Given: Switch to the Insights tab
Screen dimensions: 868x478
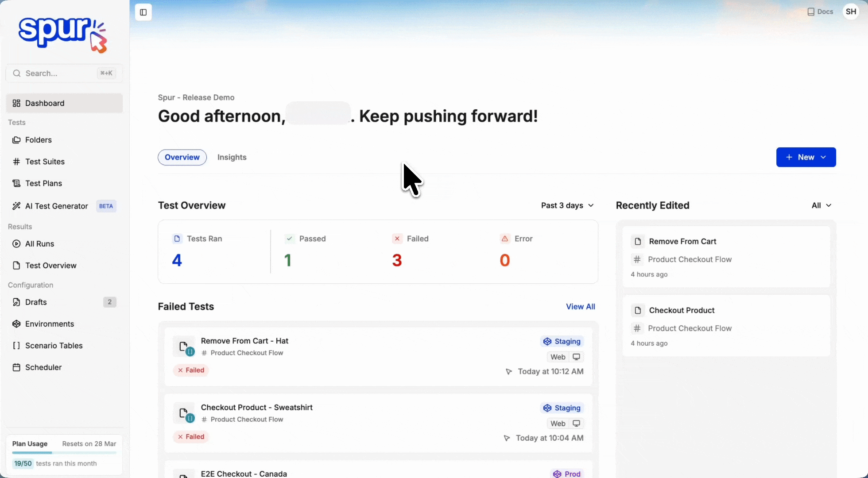Looking at the screenshot, I should click(232, 157).
